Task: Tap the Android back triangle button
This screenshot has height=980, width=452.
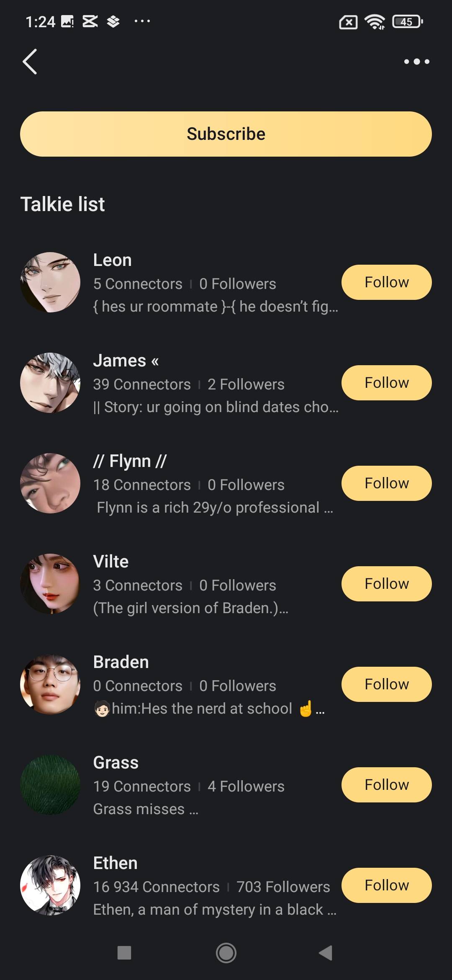Action: click(326, 953)
